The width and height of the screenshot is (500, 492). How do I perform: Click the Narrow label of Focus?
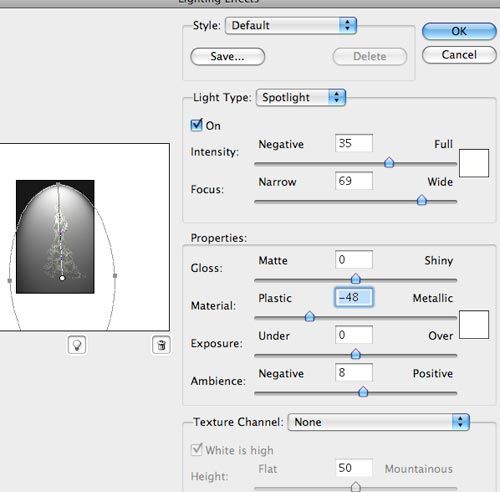pyautogui.click(x=277, y=182)
